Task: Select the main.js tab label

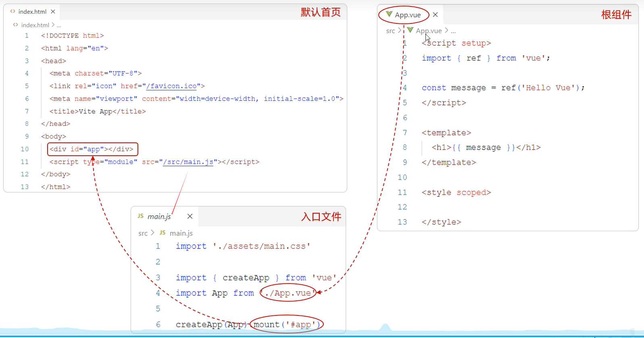Action: pyautogui.click(x=159, y=217)
